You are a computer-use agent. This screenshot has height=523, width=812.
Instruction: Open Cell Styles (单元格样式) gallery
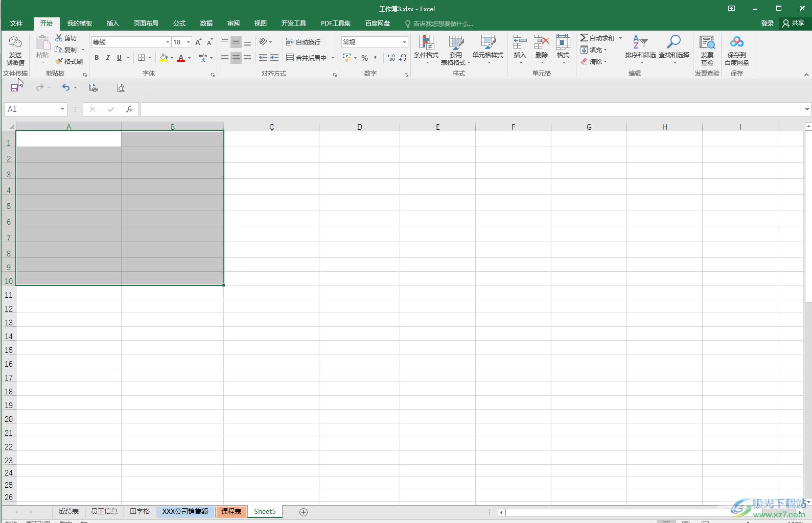tap(488, 50)
